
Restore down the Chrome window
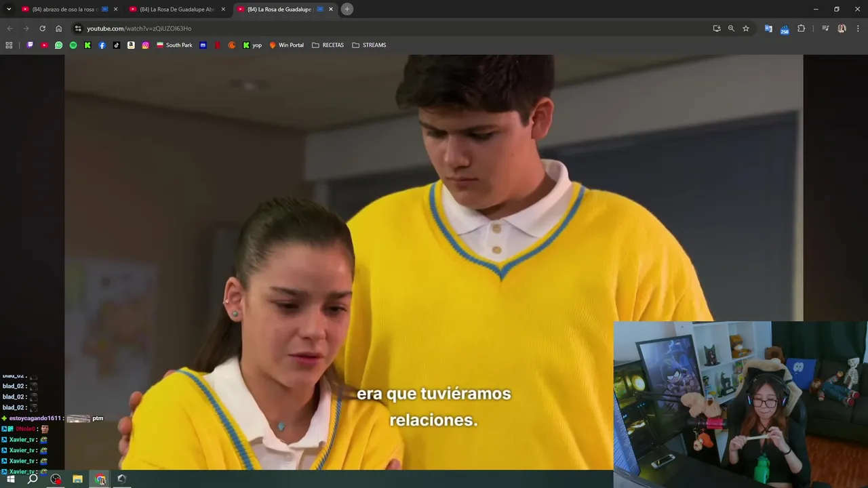pos(837,9)
